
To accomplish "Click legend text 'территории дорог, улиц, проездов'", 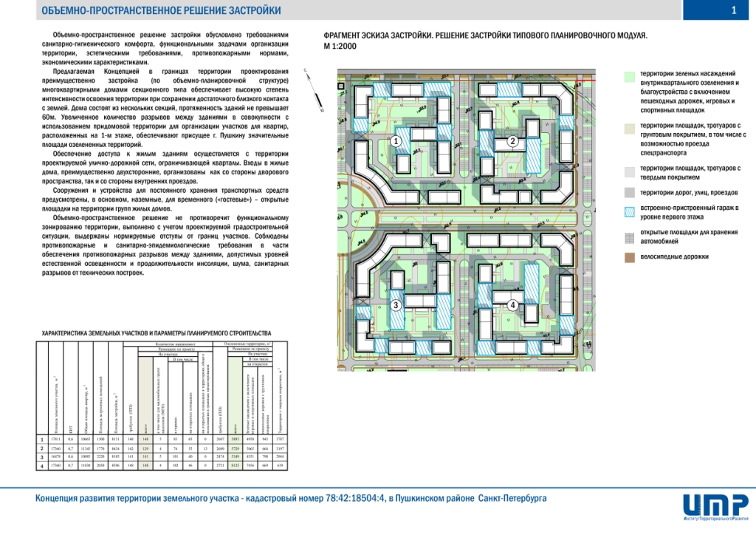I will [x=689, y=192].
